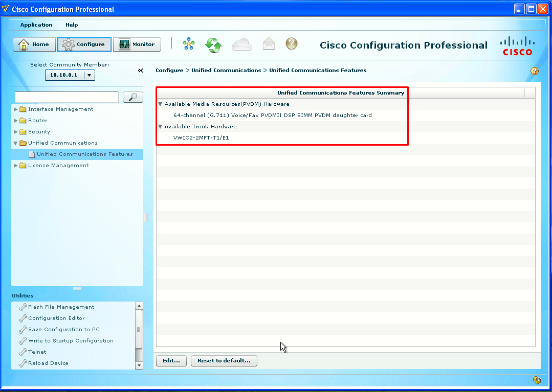Click the title bar application icon
Viewport: 552px width, 392px height.
tap(6, 9)
